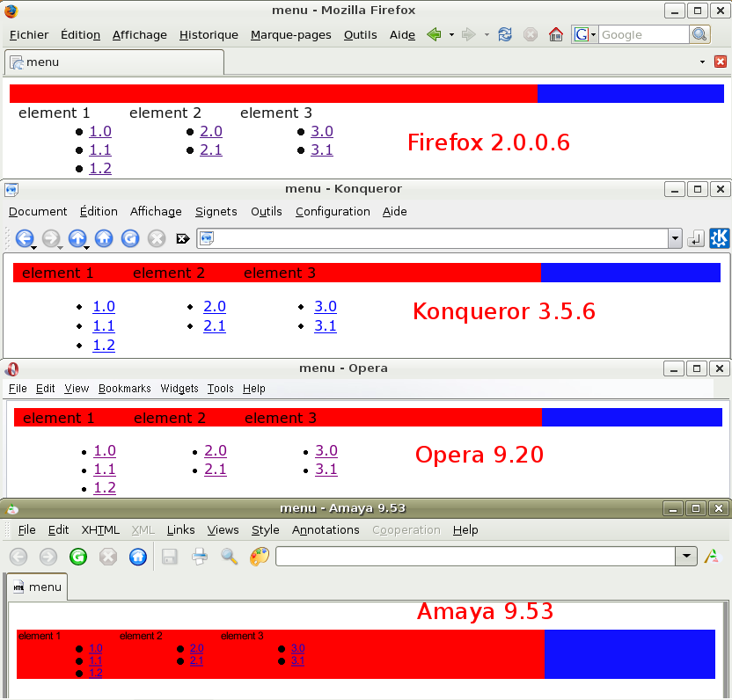Viewport: 732px width, 700px height.
Task: Click "element 2" text in Konqueror page
Action: 169,273
